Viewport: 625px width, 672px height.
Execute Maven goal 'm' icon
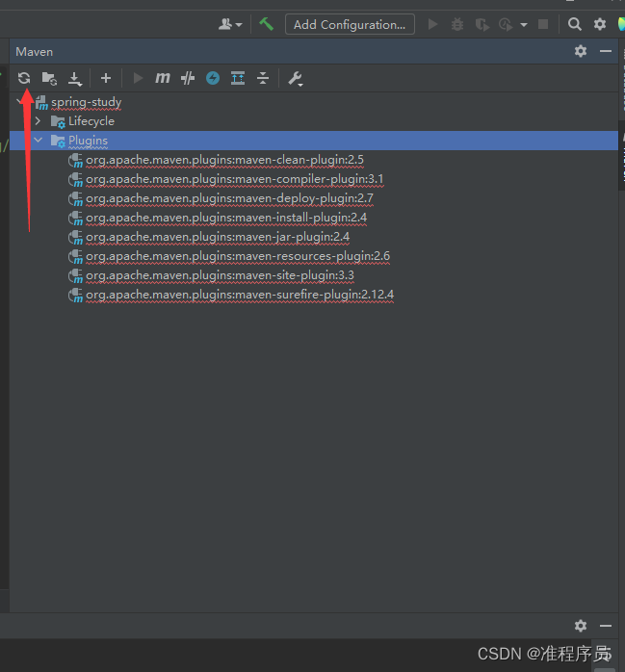[x=163, y=78]
